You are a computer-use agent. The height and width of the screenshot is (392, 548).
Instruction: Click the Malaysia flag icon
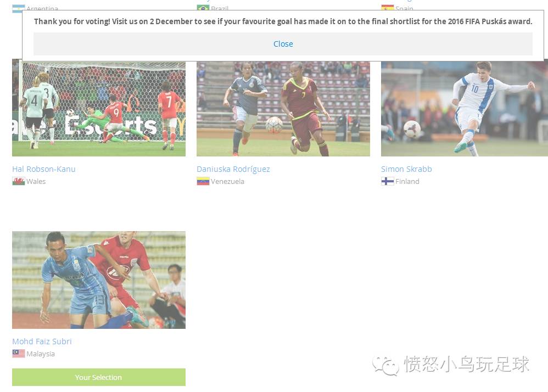click(x=19, y=354)
